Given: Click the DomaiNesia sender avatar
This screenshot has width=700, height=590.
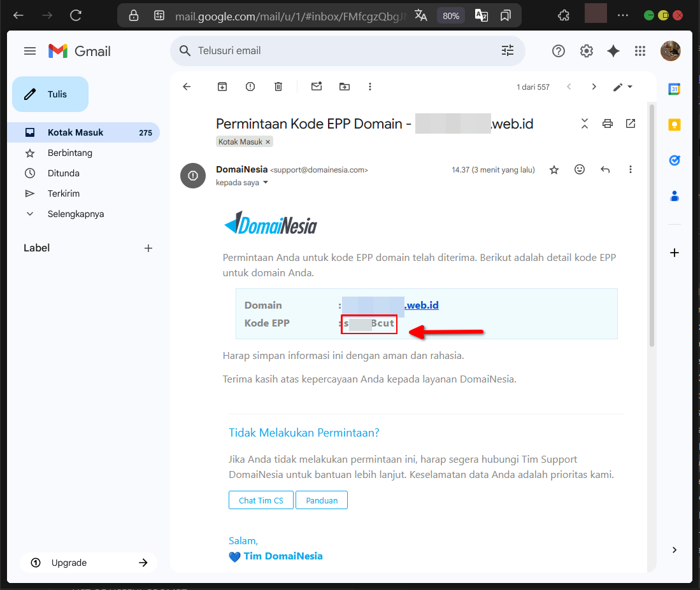Looking at the screenshot, I should pos(193,176).
